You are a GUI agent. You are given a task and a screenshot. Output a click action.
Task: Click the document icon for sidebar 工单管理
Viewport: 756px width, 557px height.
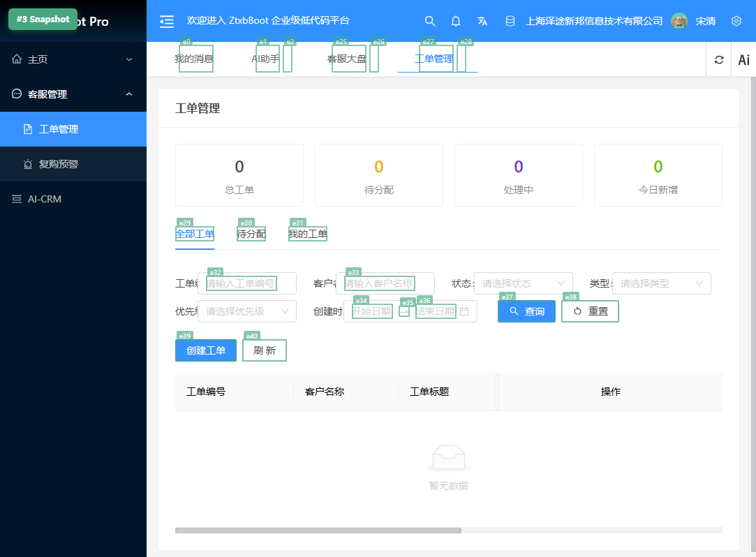28,129
